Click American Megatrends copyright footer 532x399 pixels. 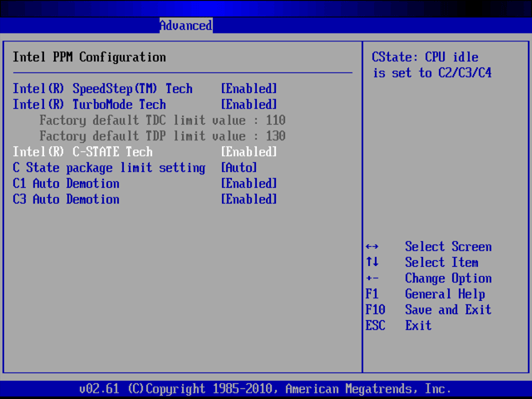[265, 389]
